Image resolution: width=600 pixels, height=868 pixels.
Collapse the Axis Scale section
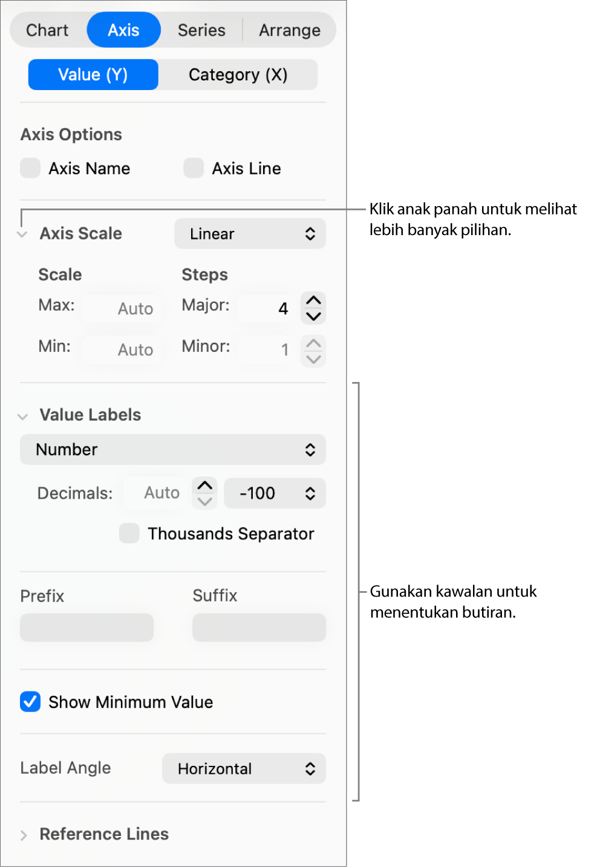23,235
